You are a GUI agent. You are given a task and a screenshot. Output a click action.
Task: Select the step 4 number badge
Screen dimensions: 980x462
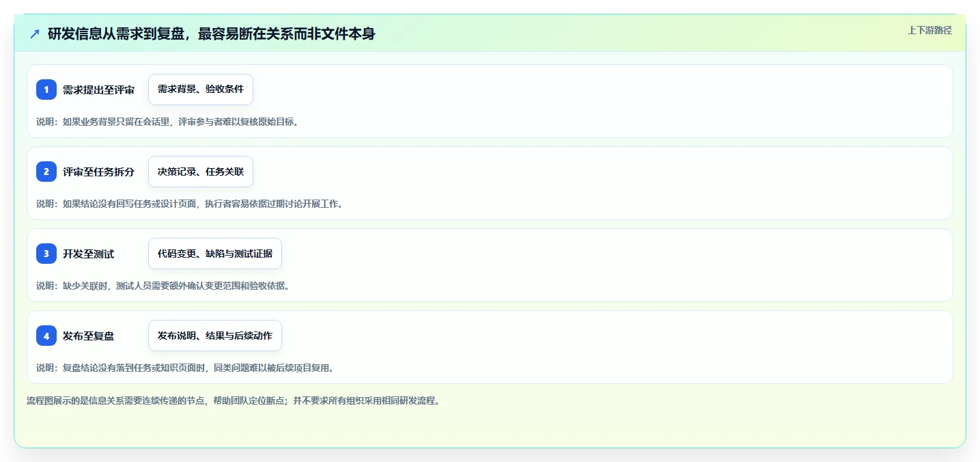[x=46, y=336]
